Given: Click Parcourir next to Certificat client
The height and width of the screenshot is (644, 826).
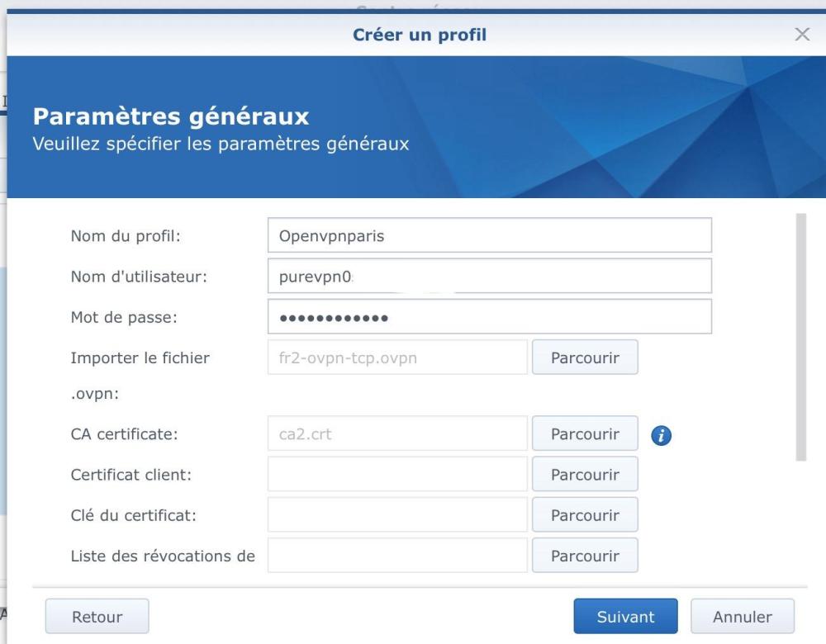Looking at the screenshot, I should (x=585, y=475).
